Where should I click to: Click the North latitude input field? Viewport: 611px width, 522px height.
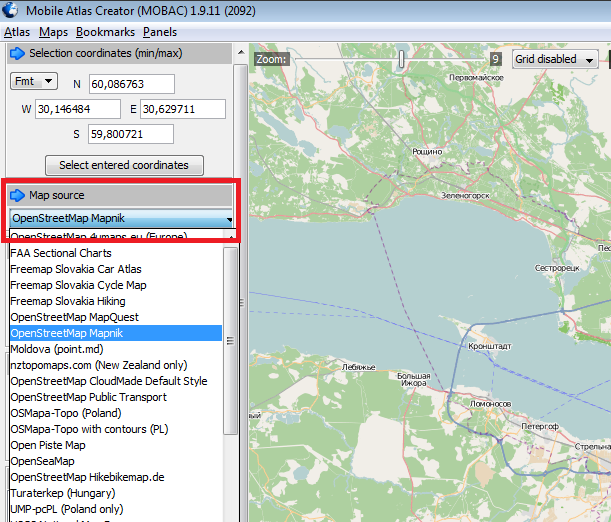point(131,84)
